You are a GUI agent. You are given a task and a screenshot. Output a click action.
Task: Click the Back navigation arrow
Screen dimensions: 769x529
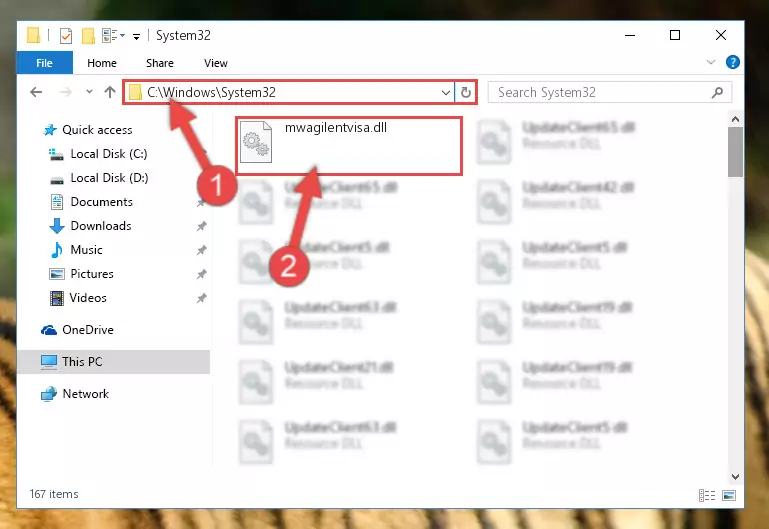[x=36, y=92]
